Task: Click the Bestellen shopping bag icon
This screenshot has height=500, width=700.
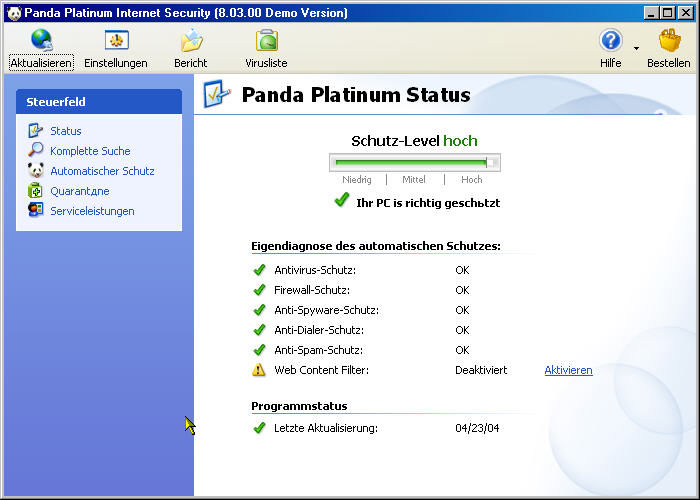Action: pos(669,40)
